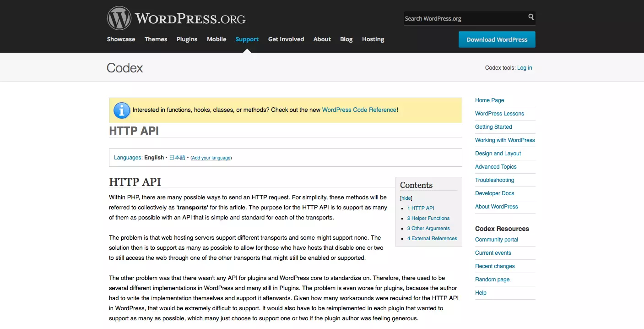Open Getting Started sidebar link
Viewport: 644px width, 329px height.
point(493,127)
